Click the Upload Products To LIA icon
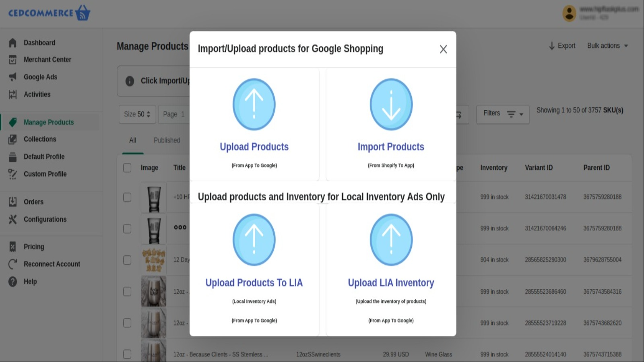The height and width of the screenshot is (362, 644). (x=254, y=240)
